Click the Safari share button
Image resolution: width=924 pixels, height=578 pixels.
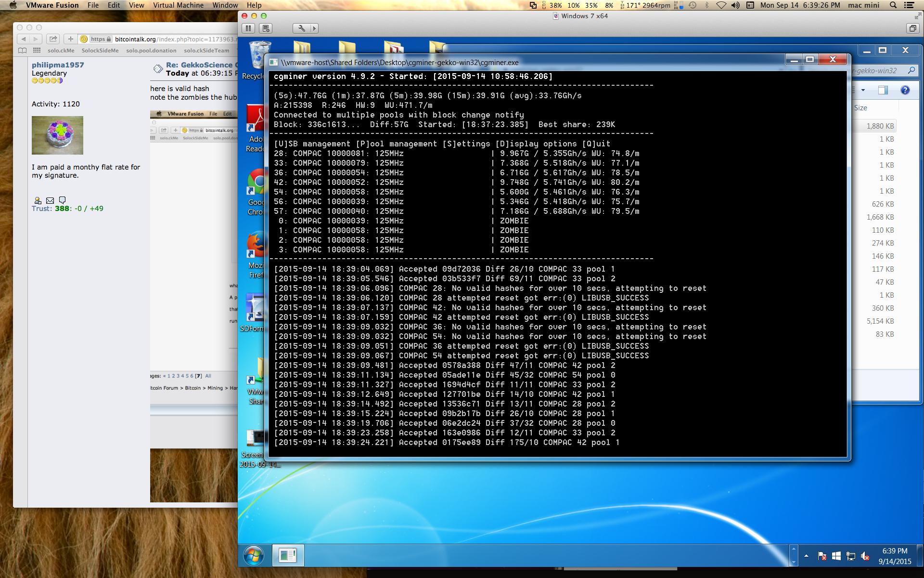[53, 39]
